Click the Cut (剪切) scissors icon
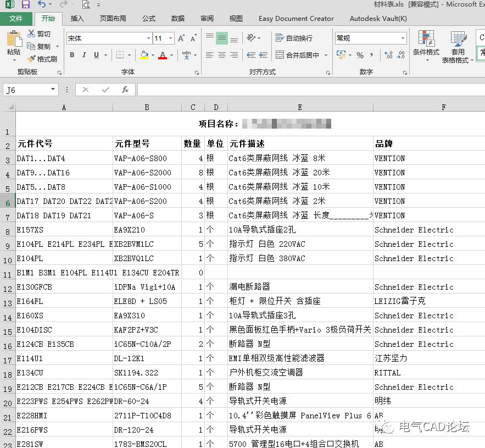Viewport: 485px width, 448px height. pos(31,34)
